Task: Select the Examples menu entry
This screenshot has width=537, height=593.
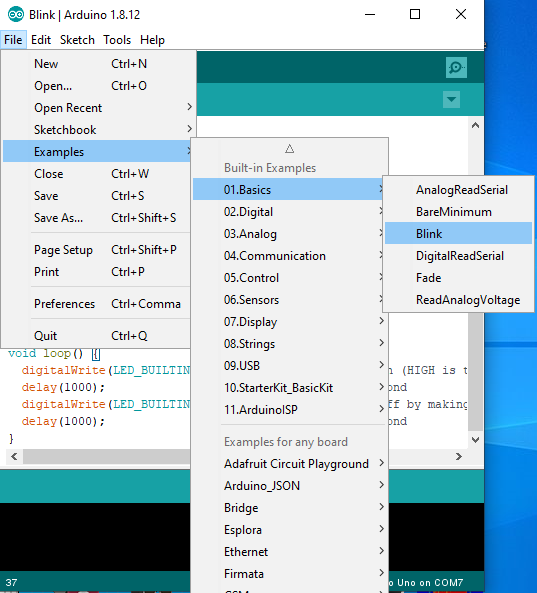Action: tap(96, 151)
